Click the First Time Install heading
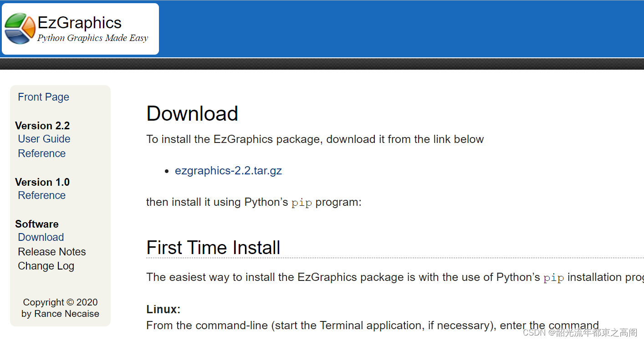 click(x=213, y=248)
